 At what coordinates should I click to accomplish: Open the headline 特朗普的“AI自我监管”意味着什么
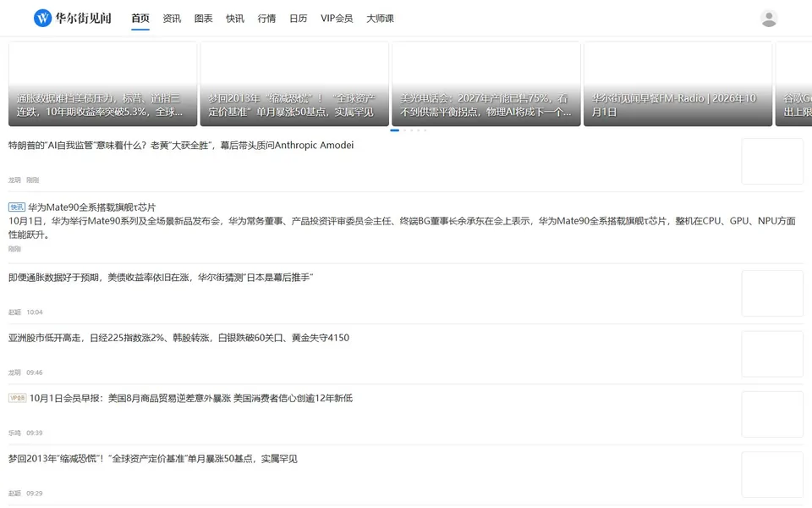181,145
